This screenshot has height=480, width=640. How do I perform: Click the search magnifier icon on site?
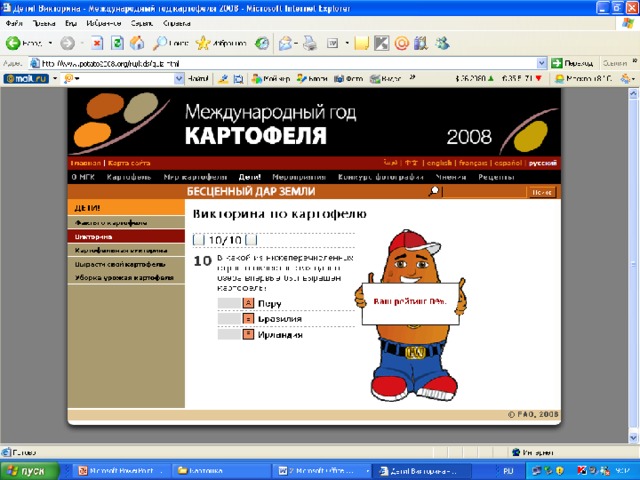[x=434, y=191]
